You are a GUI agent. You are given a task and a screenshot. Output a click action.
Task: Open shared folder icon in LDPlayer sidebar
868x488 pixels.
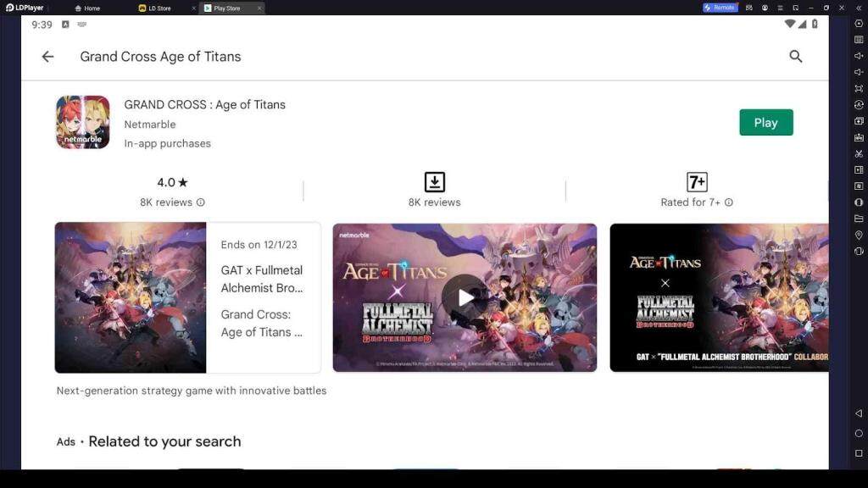pyautogui.click(x=859, y=219)
